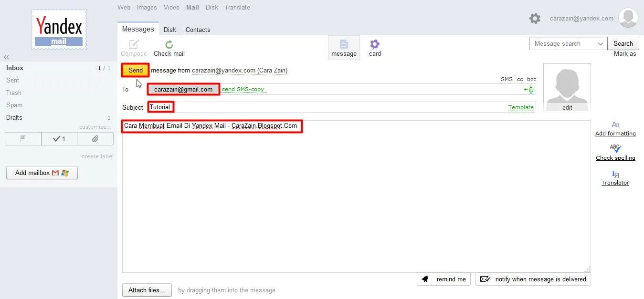Screen dimensions: 644x299
Task: Click the add contact person icon
Action: [529, 89]
